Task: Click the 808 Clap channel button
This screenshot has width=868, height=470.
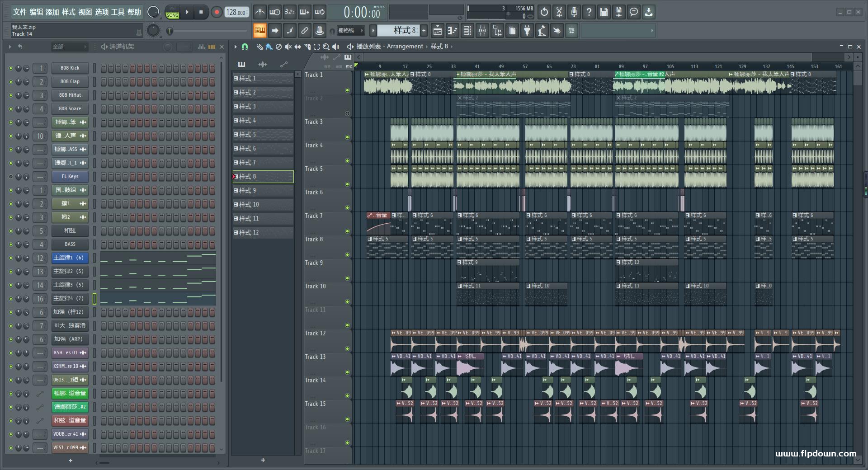Action: click(x=70, y=82)
